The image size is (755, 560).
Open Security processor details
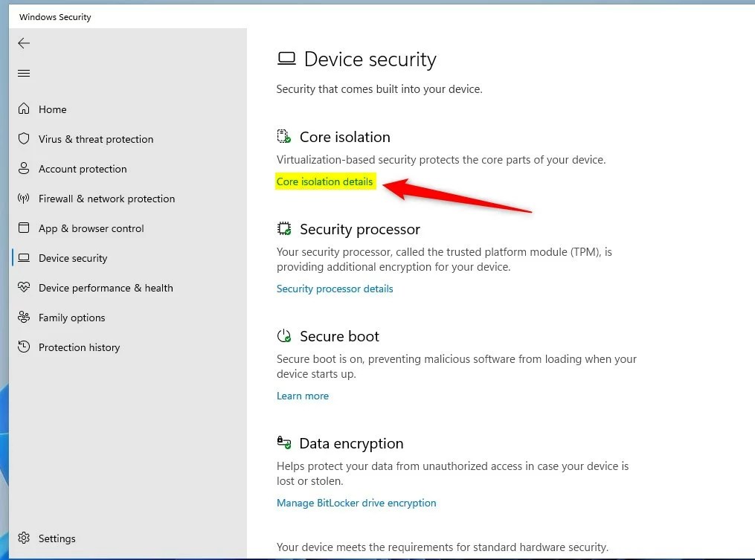click(x=335, y=289)
